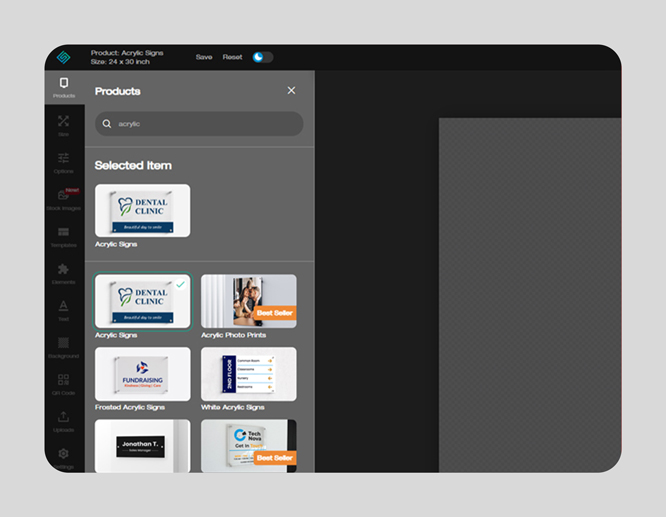Open the Elements sidebar tool
The image size is (666, 517).
(x=64, y=274)
